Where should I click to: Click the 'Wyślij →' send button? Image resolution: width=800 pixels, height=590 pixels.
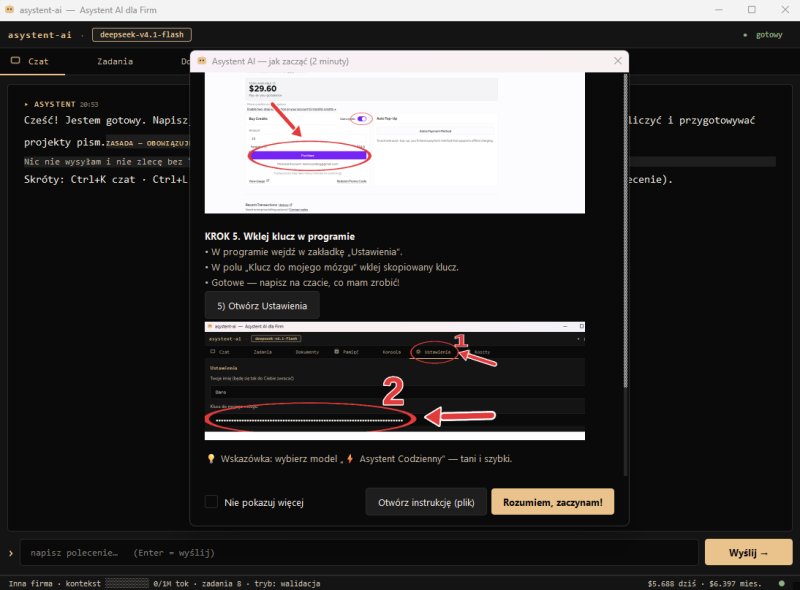tap(748, 553)
